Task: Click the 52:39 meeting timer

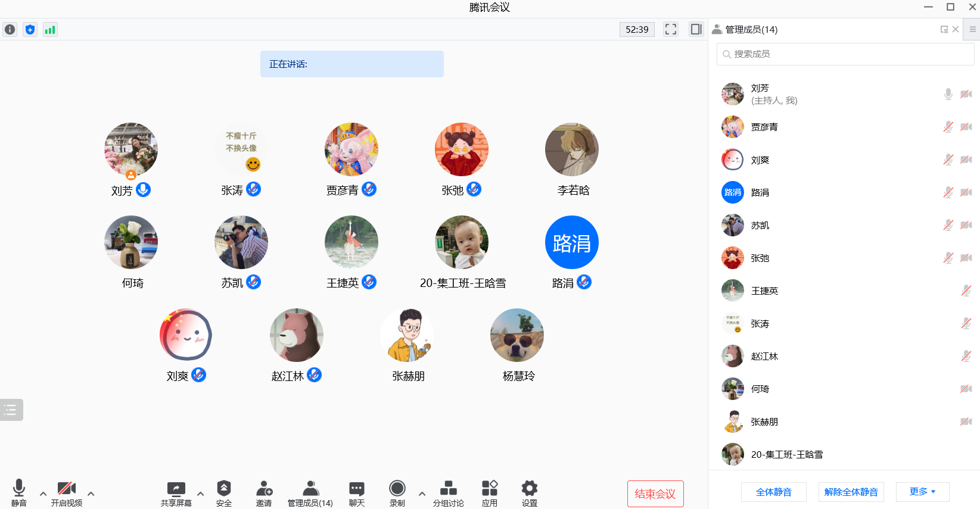Action: point(637,29)
